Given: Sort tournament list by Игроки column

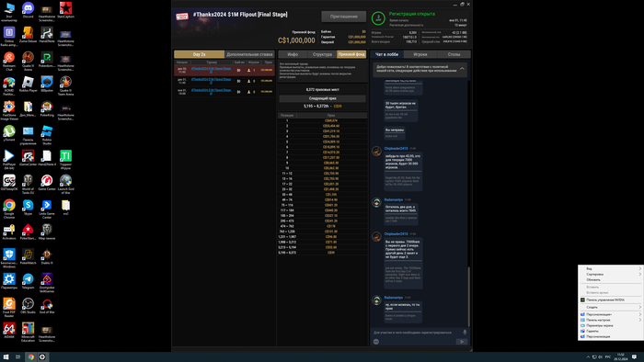Looking at the screenshot, I should pyautogui.click(x=254, y=62).
